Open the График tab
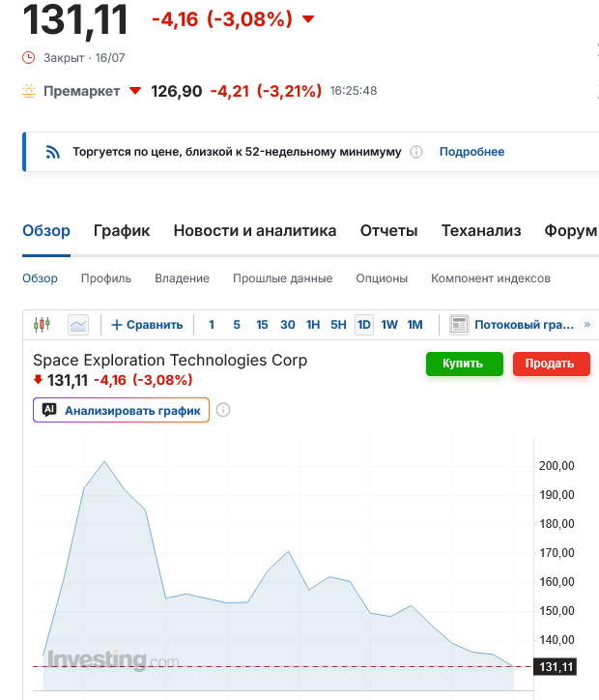 [122, 231]
